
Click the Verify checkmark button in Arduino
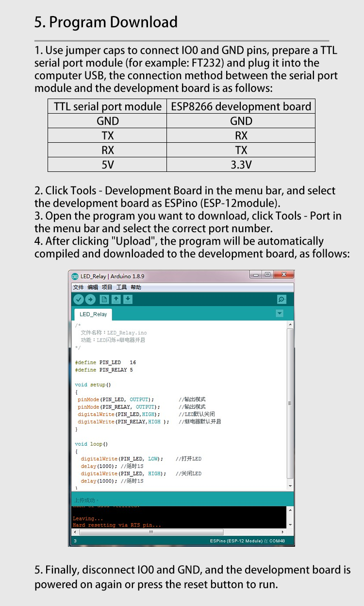(78, 300)
